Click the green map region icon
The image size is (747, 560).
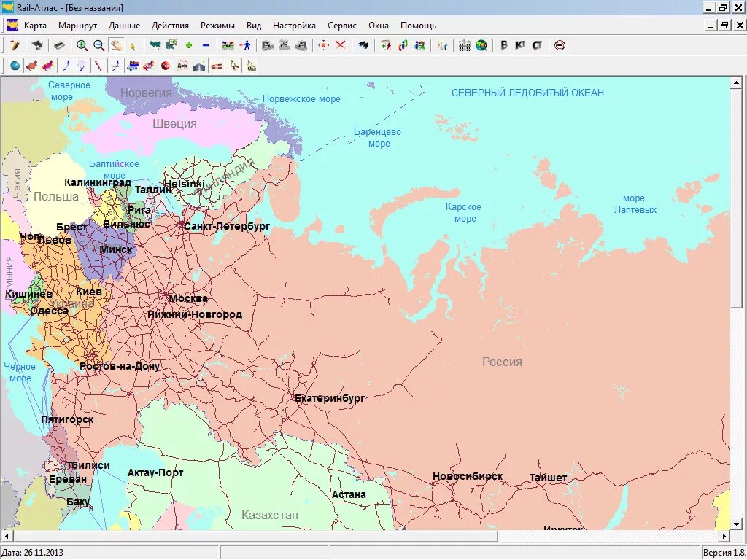(x=155, y=45)
